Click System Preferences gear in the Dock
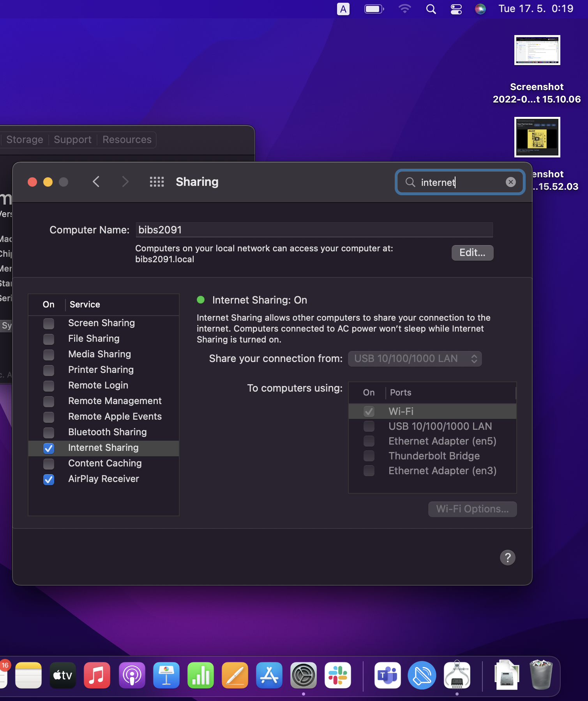This screenshot has height=701, width=588. pos(304,675)
